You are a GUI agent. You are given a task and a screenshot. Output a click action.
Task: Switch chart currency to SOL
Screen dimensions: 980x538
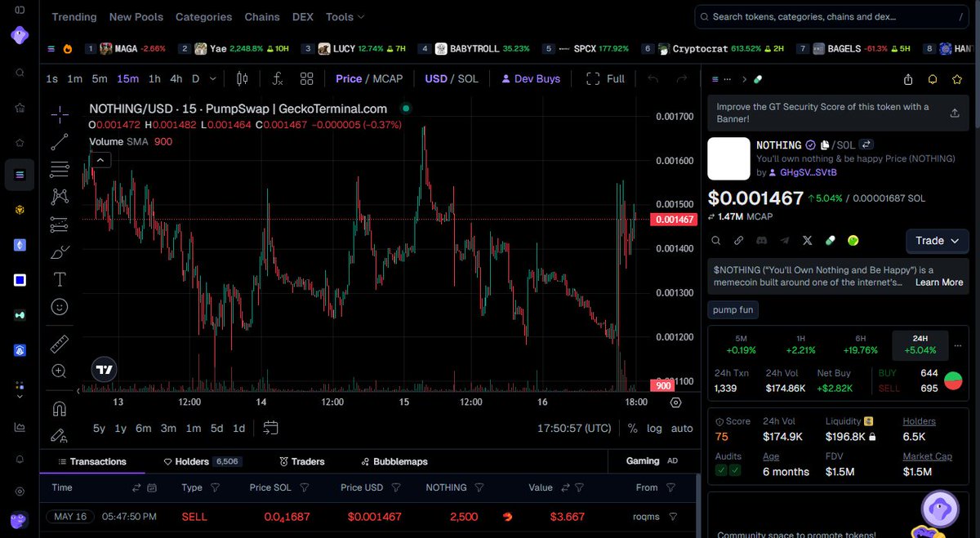[468, 78]
